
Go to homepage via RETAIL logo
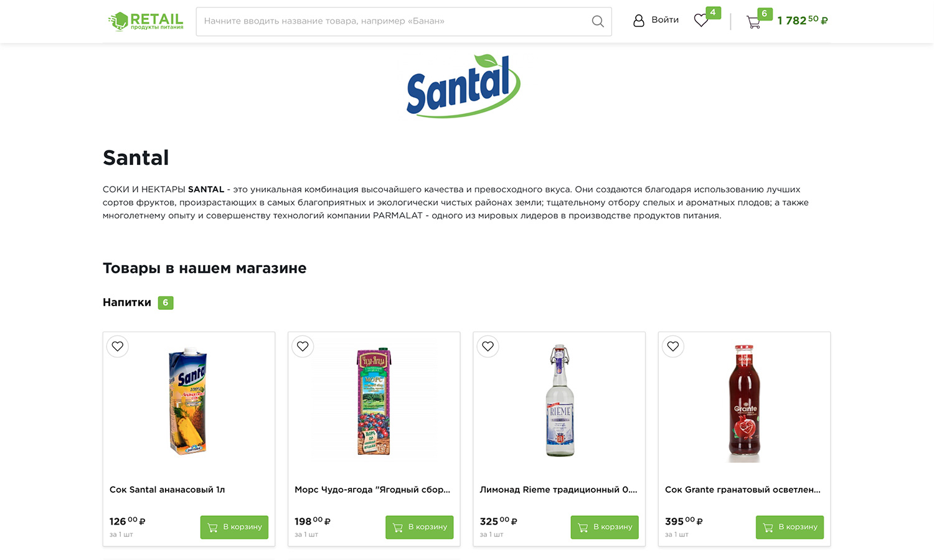pos(146,21)
